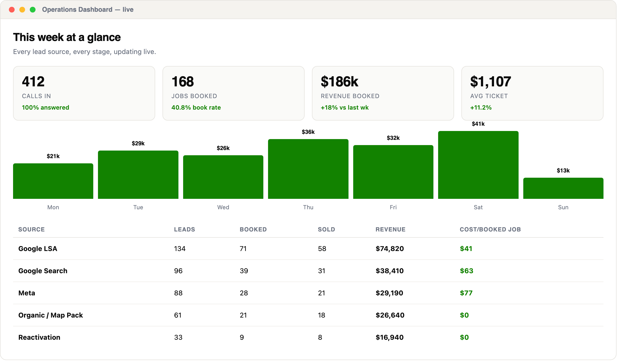Click the $41 cost per booked job
The height and width of the screenshot is (364, 627).
click(x=466, y=249)
